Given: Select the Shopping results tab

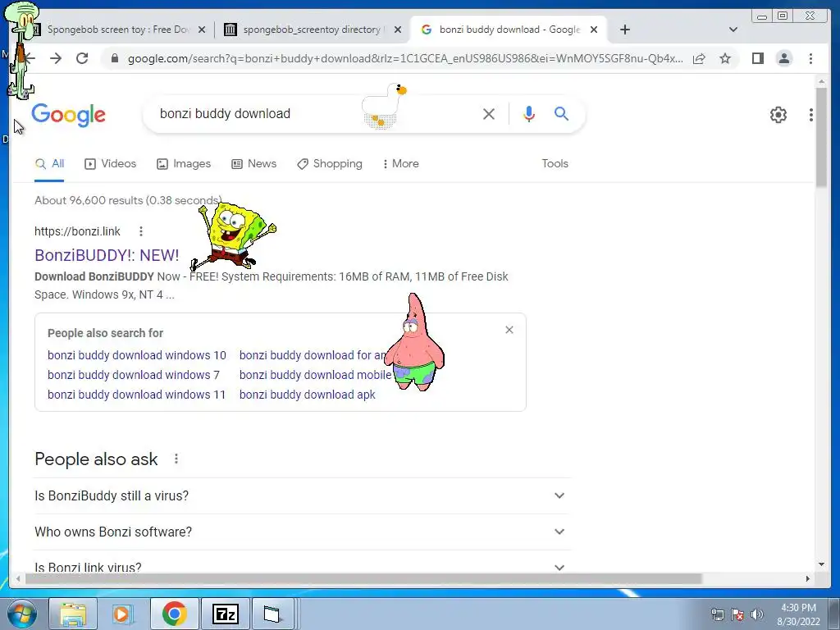Looking at the screenshot, I should pos(330,164).
